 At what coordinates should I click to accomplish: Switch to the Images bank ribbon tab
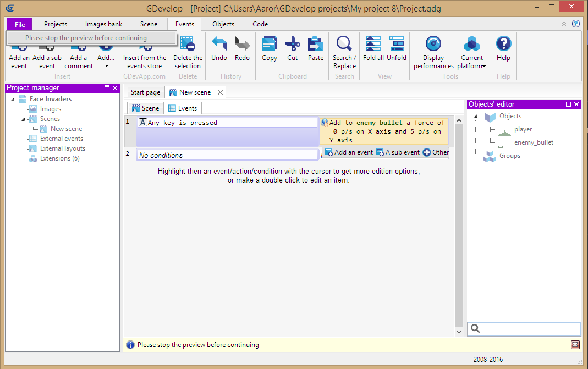pyautogui.click(x=103, y=24)
